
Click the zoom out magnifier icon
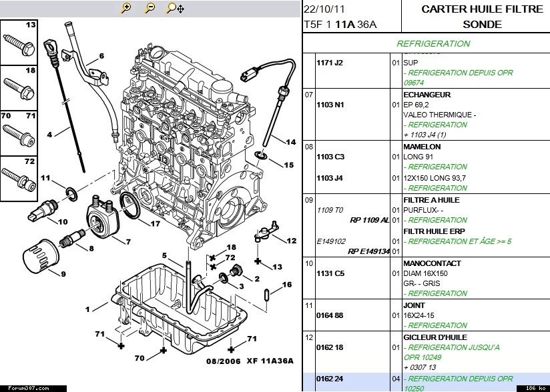[x=150, y=8]
